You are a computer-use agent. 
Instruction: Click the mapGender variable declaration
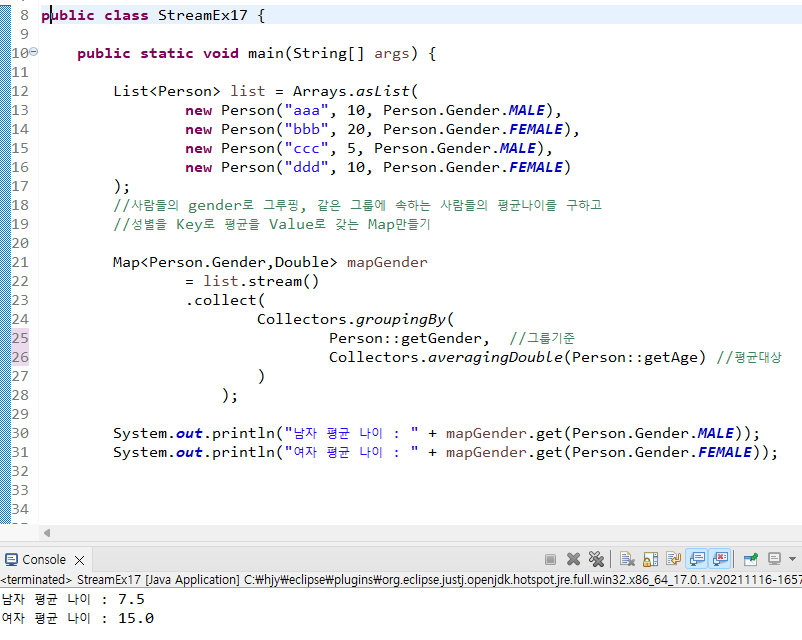(x=387, y=262)
